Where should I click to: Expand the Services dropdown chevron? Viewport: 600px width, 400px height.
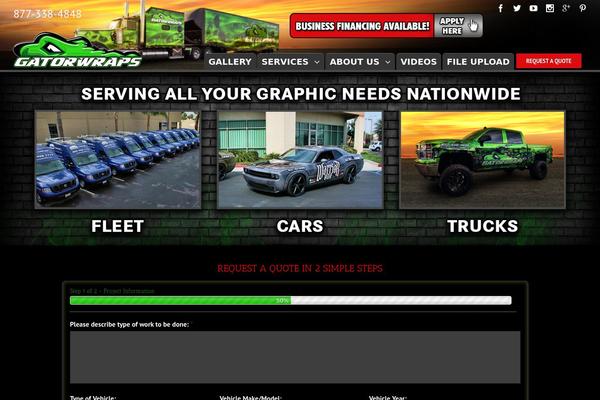(317, 62)
